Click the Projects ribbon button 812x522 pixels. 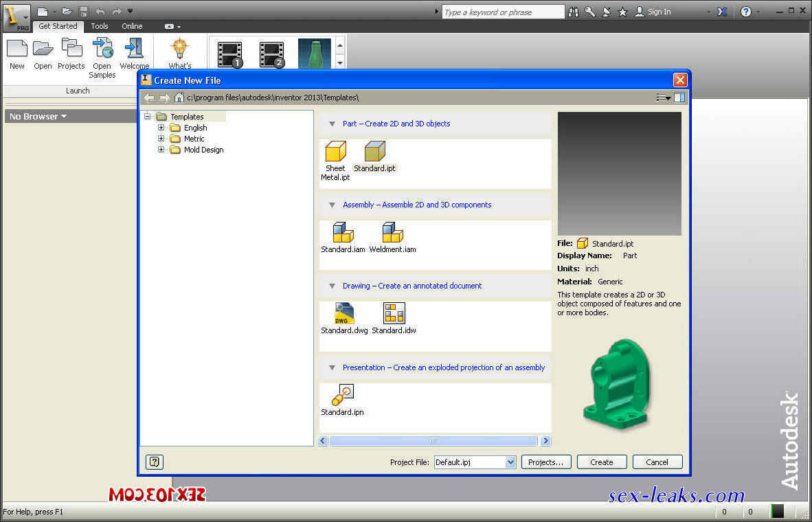(71, 54)
